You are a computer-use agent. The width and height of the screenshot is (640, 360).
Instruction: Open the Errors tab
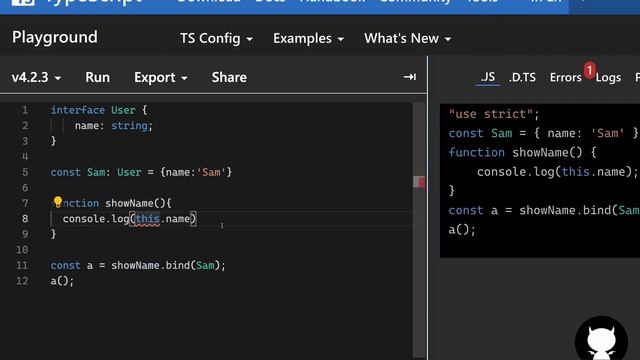(565, 78)
